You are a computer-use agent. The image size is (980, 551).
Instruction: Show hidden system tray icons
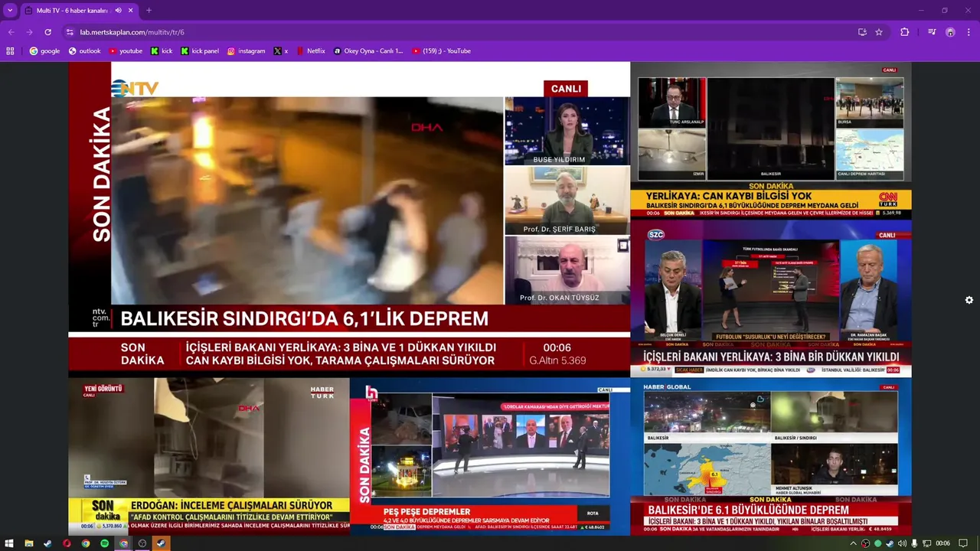854,543
